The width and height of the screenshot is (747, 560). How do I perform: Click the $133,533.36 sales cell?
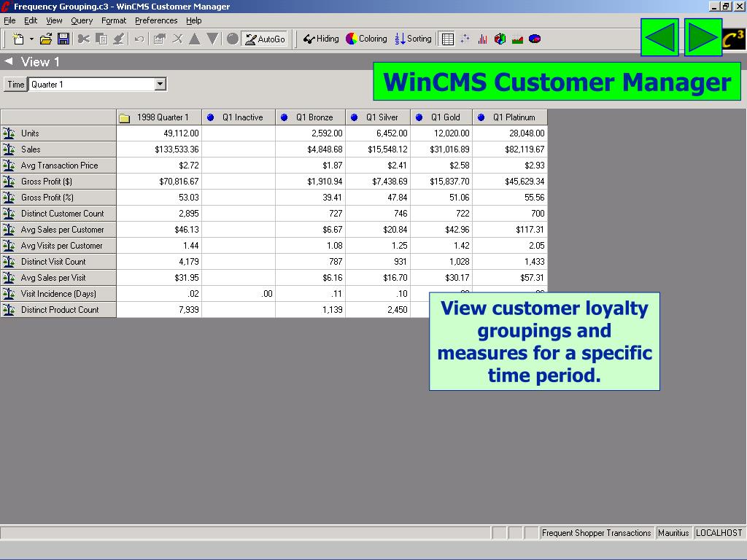point(159,149)
